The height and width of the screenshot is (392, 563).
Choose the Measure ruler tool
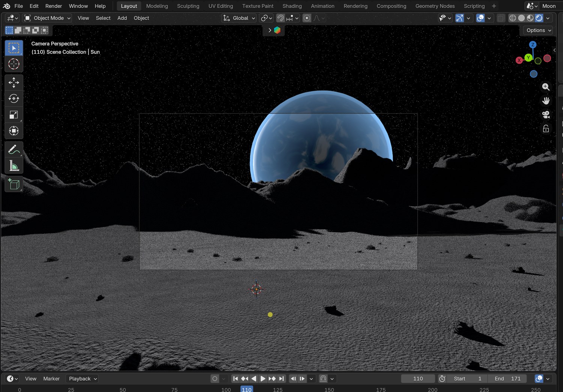(14, 165)
